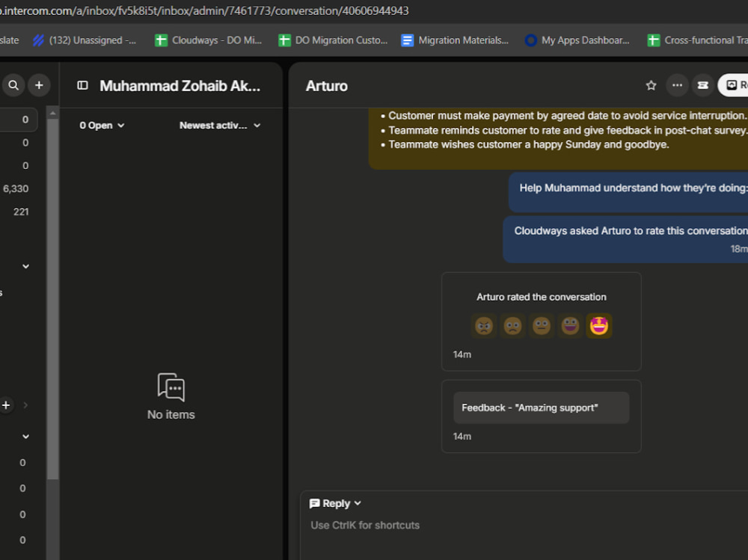Click the ticket icon in conversation header
This screenshot has width=748, height=560.
[x=702, y=85]
